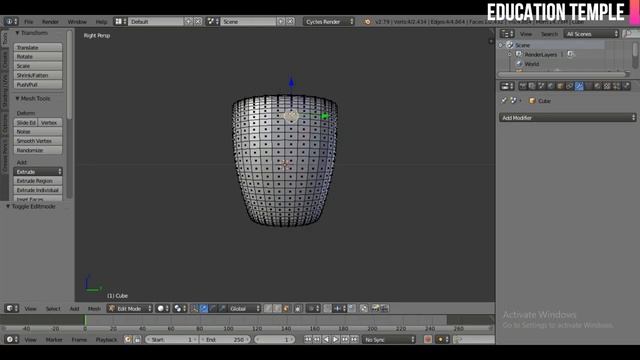Jump to the first frame
640x360 pixels.
308,339
